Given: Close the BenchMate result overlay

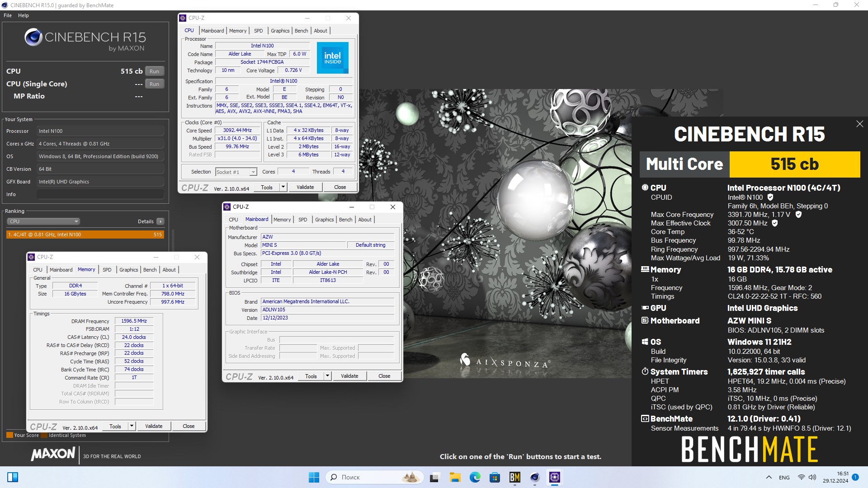Looking at the screenshot, I should tap(859, 124).
